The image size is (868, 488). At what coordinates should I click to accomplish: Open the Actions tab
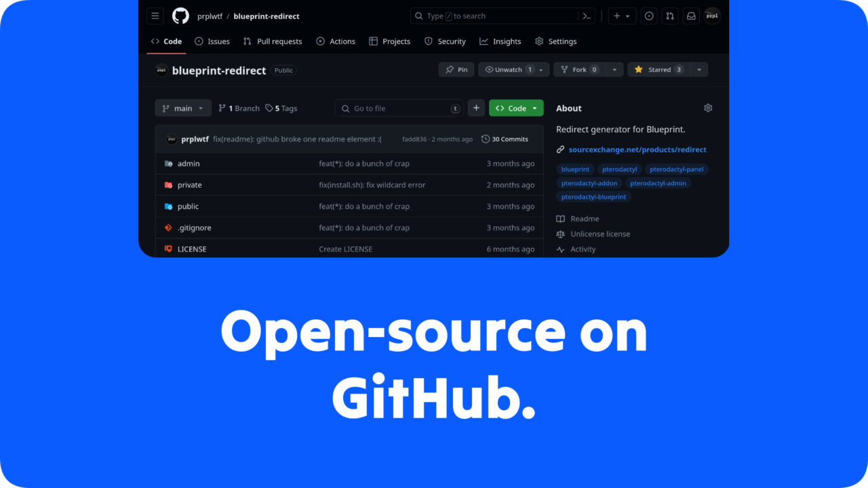(336, 41)
